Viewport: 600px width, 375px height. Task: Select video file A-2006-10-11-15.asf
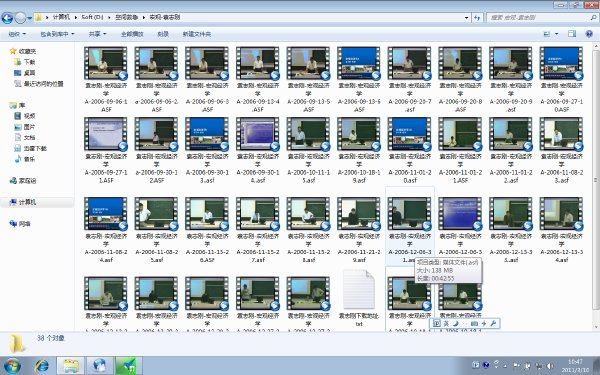[x=308, y=150]
